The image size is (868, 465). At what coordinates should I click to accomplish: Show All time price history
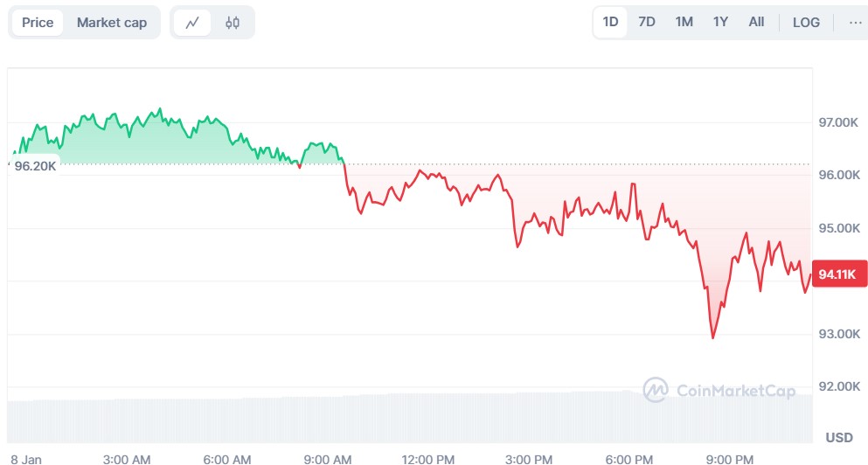click(756, 22)
